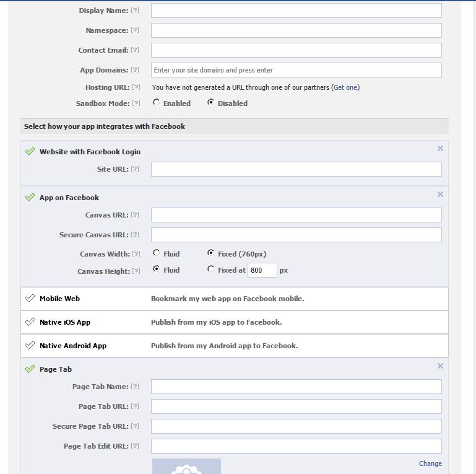
Task: Click the checkmark icon beside Native iOS App
Action: (x=30, y=322)
